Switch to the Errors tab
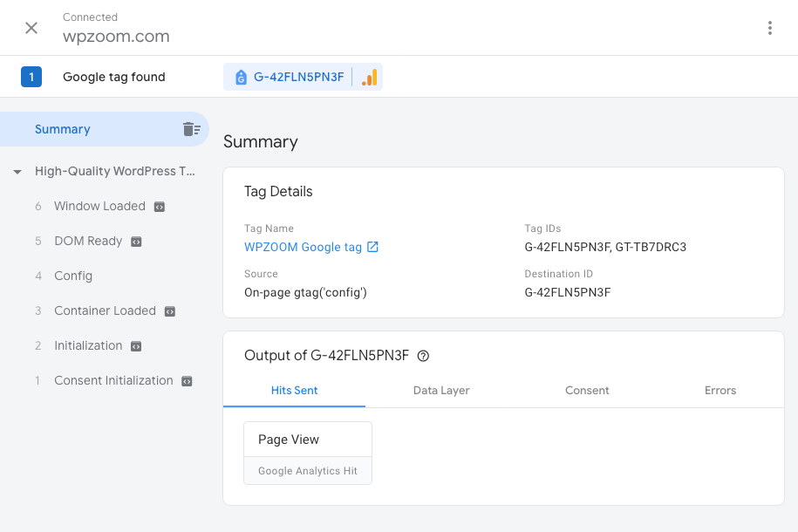Image resolution: width=798 pixels, height=532 pixels. click(720, 391)
